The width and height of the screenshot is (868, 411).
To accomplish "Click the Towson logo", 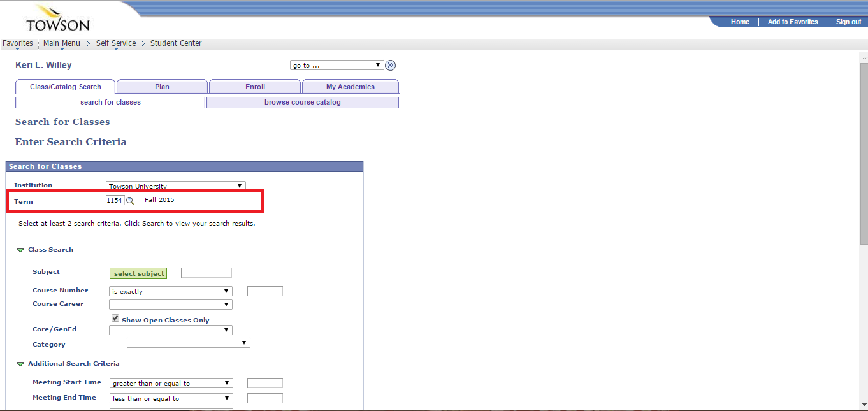I will [x=56, y=18].
